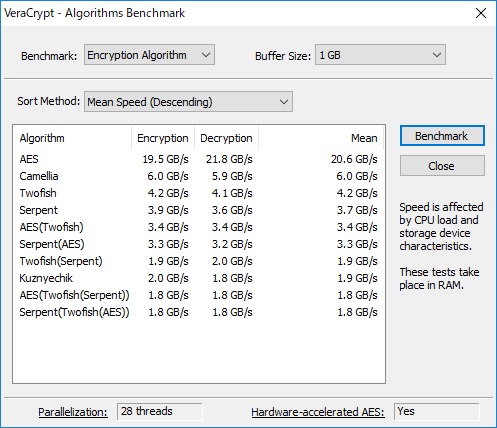
Task: Open the Hardware-accelerated AES link
Action: (318, 412)
